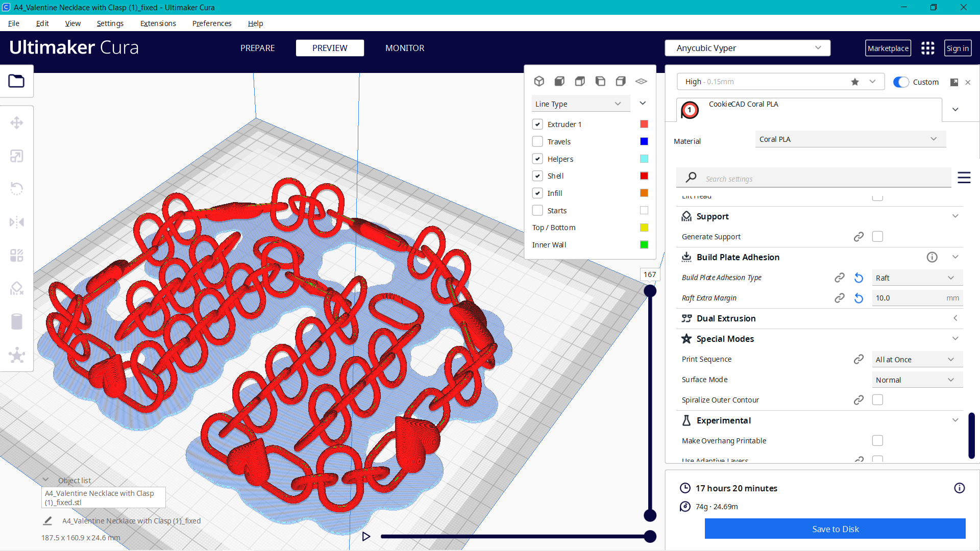Image resolution: width=980 pixels, height=551 pixels.
Task: Open the Build Plate Adhesion Type dropdown
Action: point(917,278)
